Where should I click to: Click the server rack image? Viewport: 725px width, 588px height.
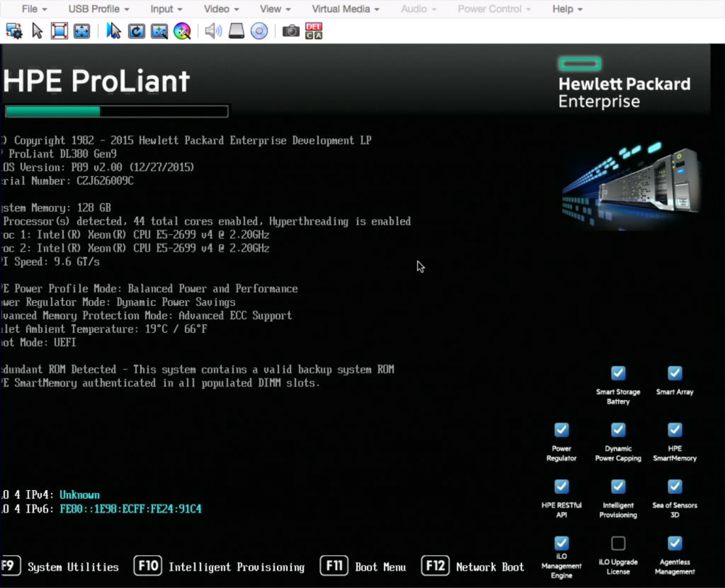[631, 186]
